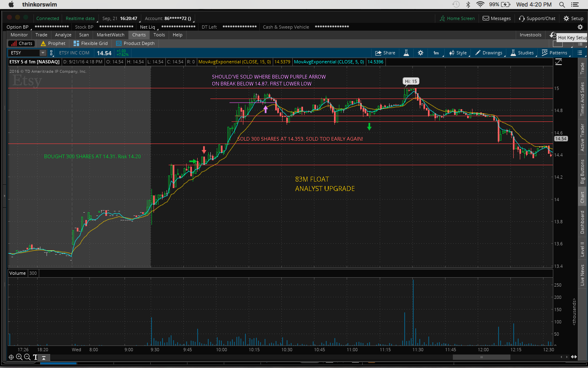This screenshot has height=368, width=588.
Task: Open the Tools main tab
Action: pos(159,35)
